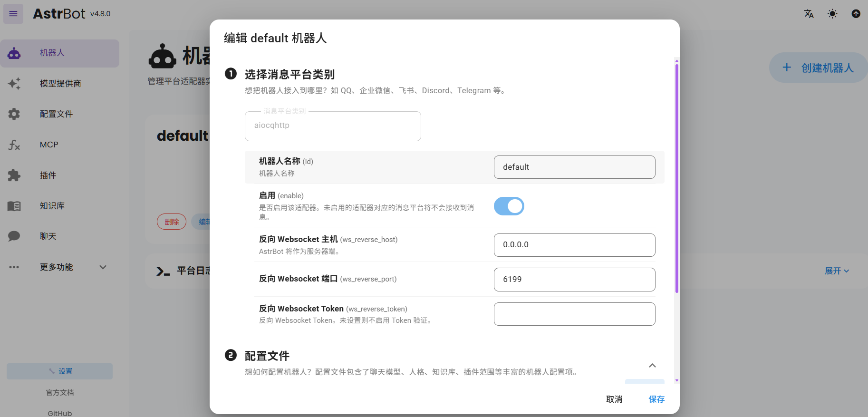Expand platform logs with 展开

point(837,271)
